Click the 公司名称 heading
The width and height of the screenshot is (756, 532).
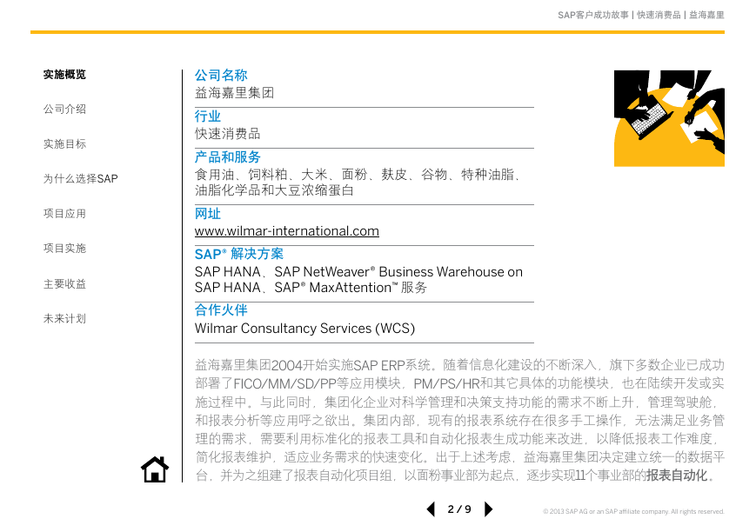[221, 75]
